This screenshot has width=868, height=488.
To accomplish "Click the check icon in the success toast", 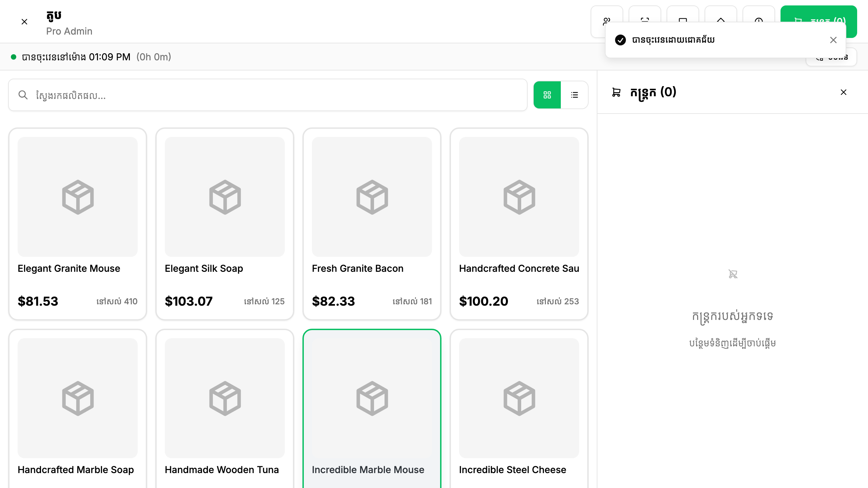I will [x=620, y=40].
